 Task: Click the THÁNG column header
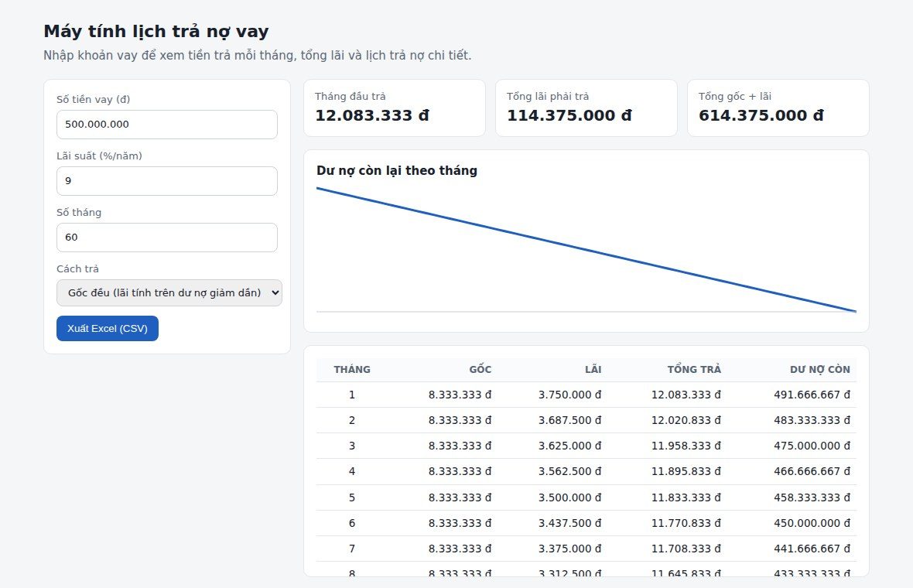pos(352,369)
